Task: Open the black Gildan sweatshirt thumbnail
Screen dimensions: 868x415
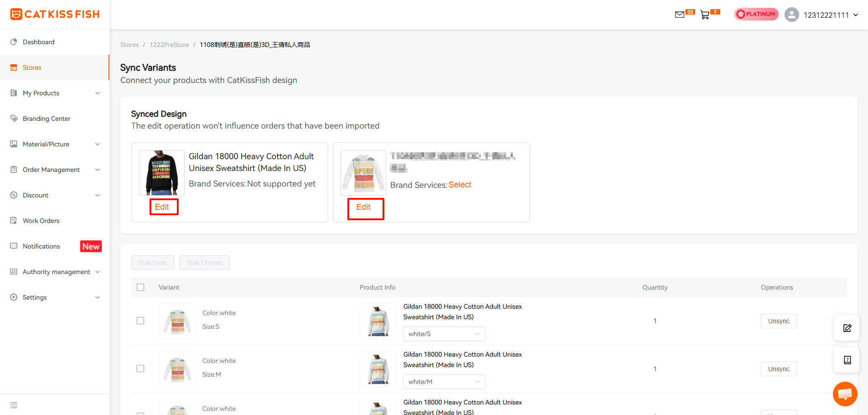Action: pos(162,173)
